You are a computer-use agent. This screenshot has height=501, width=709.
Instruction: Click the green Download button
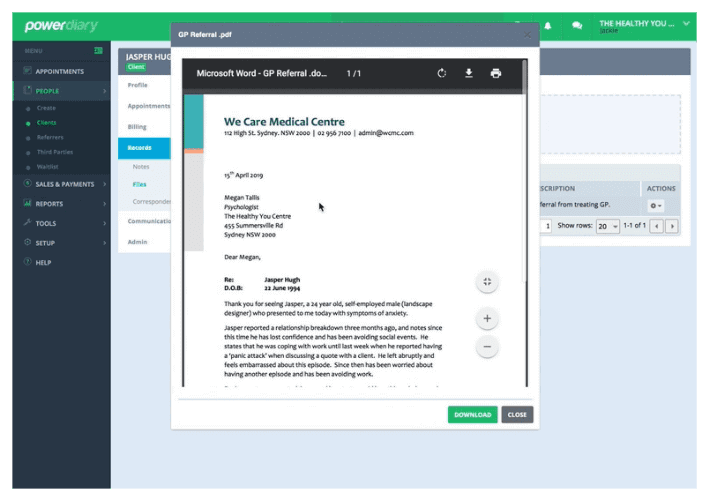(473, 415)
